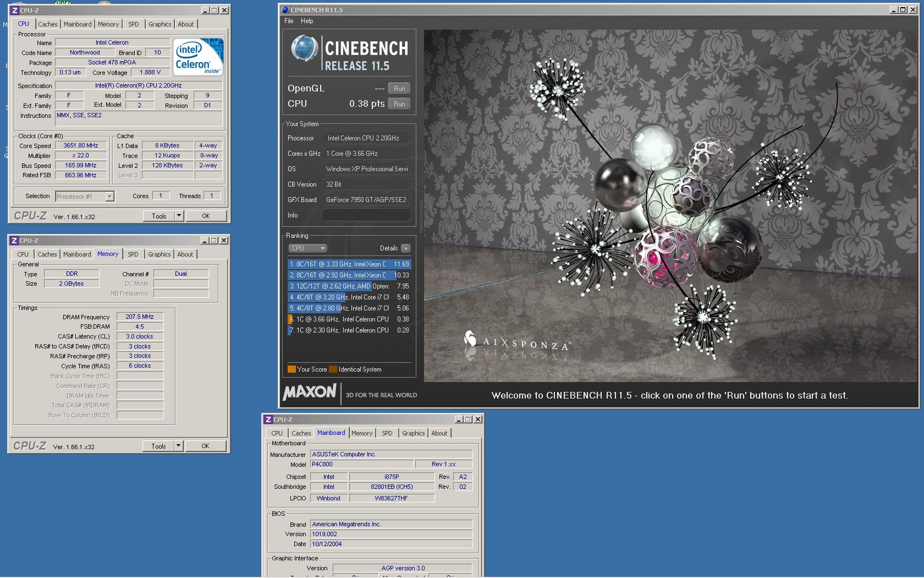Click the Core Speed value 3651.80 MHz
924x578 pixels.
81,146
